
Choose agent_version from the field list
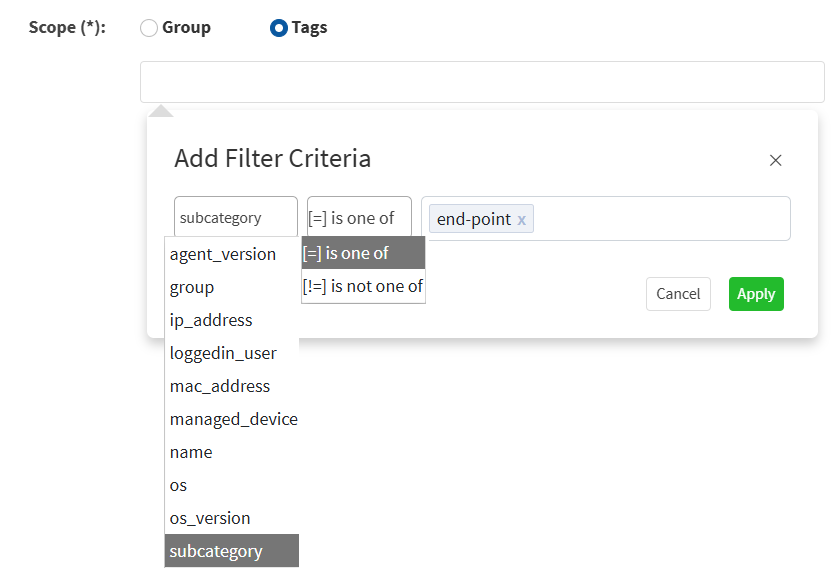(222, 254)
